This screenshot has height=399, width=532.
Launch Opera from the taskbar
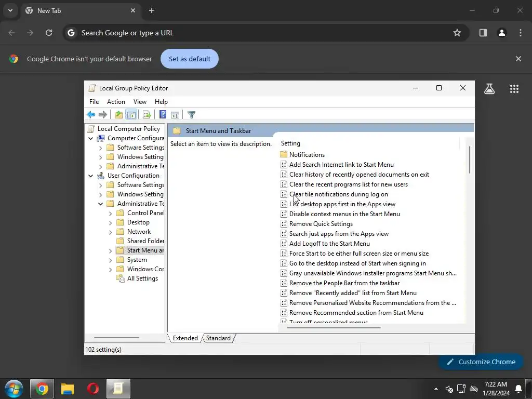tap(92, 389)
